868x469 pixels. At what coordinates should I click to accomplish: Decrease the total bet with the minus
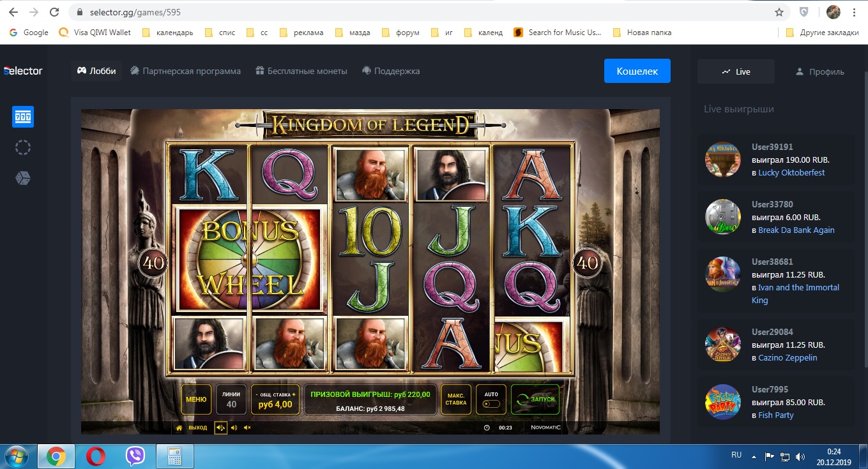[x=255, y=395]
